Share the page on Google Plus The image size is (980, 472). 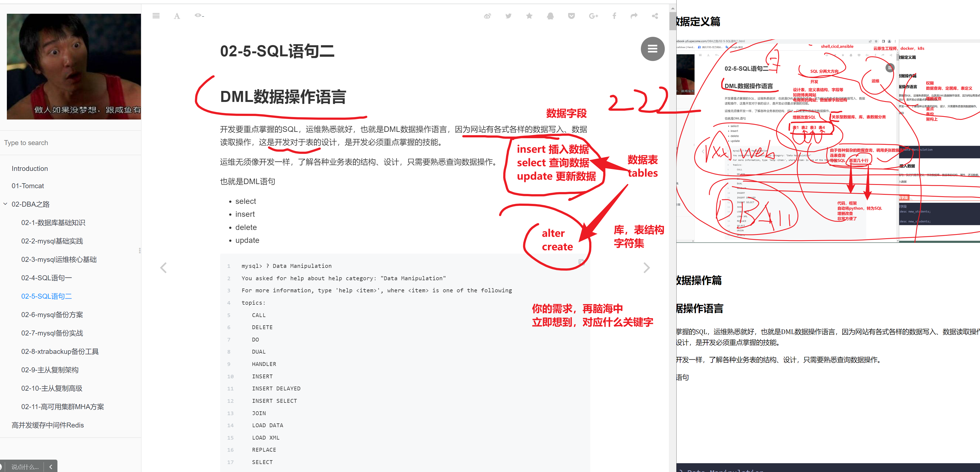click(x=593, y=16)
